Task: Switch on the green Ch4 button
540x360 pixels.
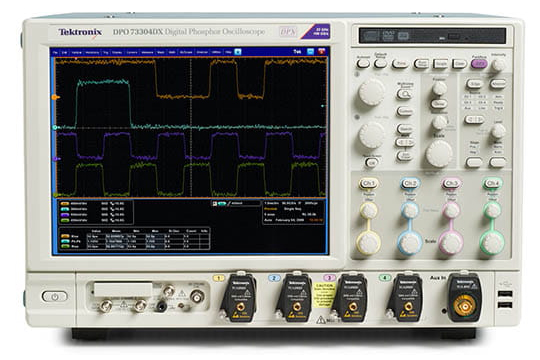Action: pos(492,184)
